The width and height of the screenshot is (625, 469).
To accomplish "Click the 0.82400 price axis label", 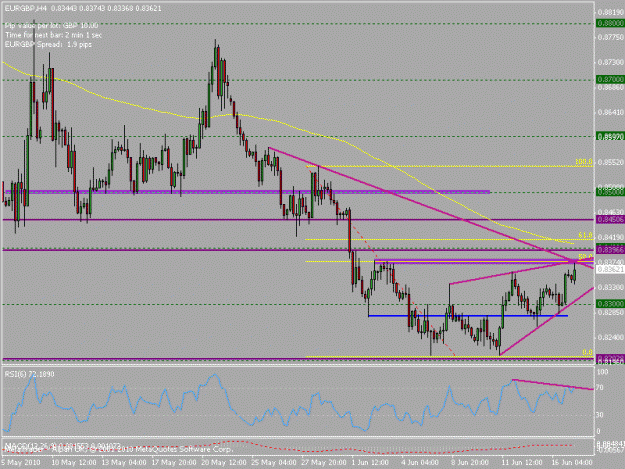I will pyautogui.click(x=610, y=338).
